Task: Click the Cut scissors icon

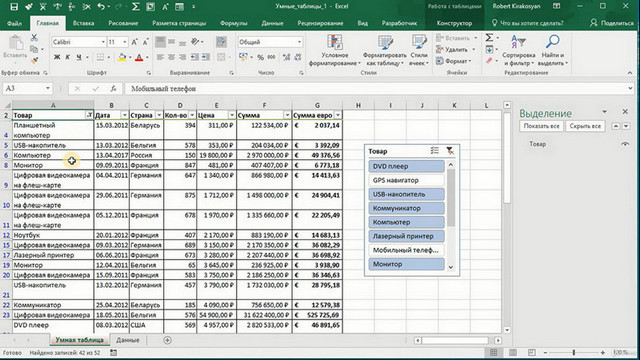Action: tap(34, 38)
